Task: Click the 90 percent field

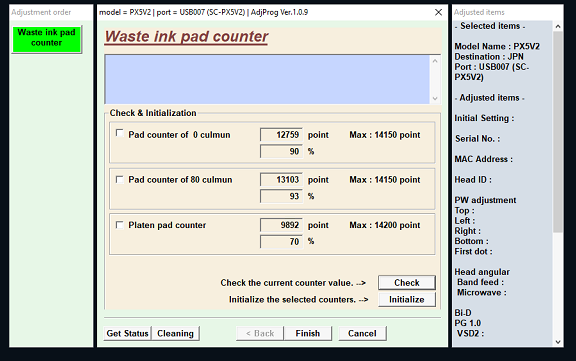Action: click(x=281, y=151)
